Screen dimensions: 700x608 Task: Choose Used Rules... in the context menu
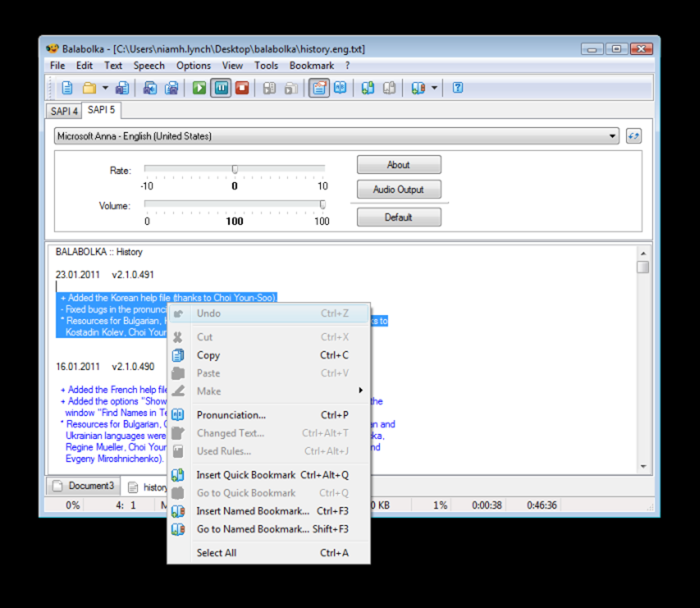(x=269, y=452)
